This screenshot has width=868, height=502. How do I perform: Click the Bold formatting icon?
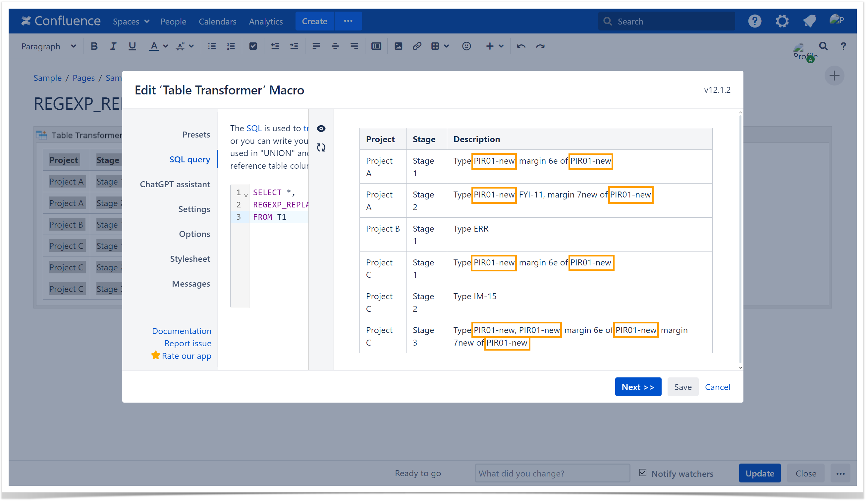coord(94,46)
